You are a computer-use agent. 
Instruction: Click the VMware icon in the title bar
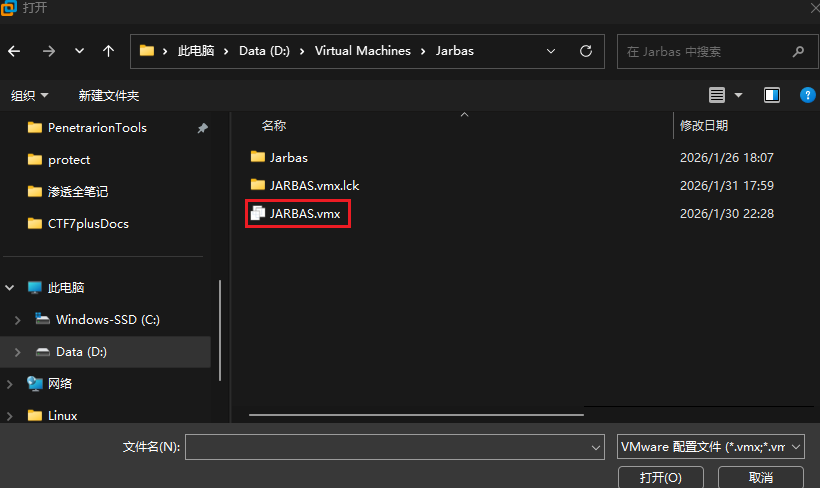8,7
